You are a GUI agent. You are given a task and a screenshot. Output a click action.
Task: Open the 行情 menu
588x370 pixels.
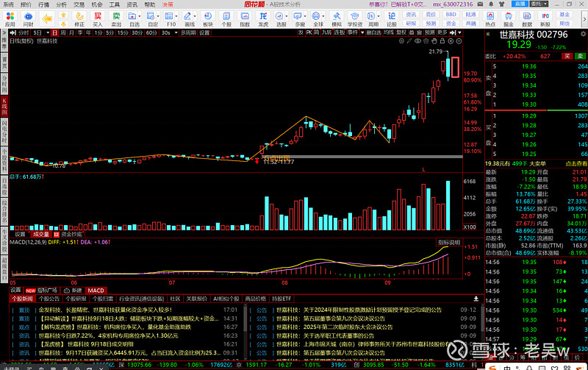[x=43, y=4]
